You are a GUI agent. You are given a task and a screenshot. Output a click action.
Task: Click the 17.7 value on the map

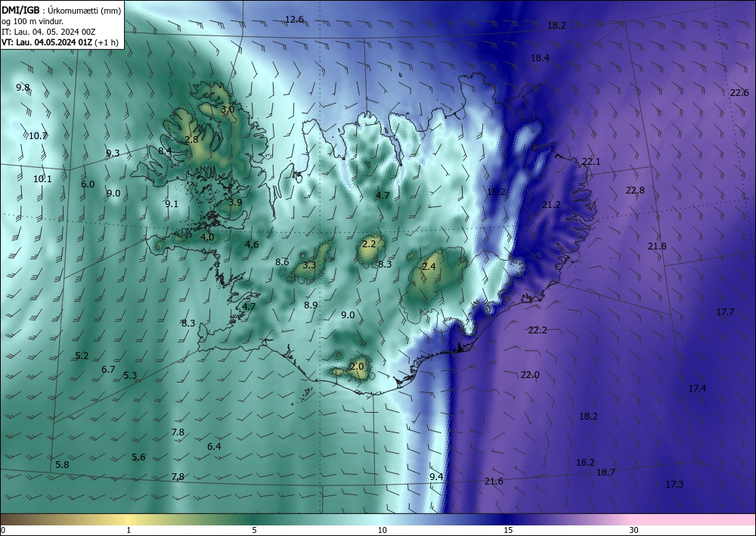coord(725,312)
